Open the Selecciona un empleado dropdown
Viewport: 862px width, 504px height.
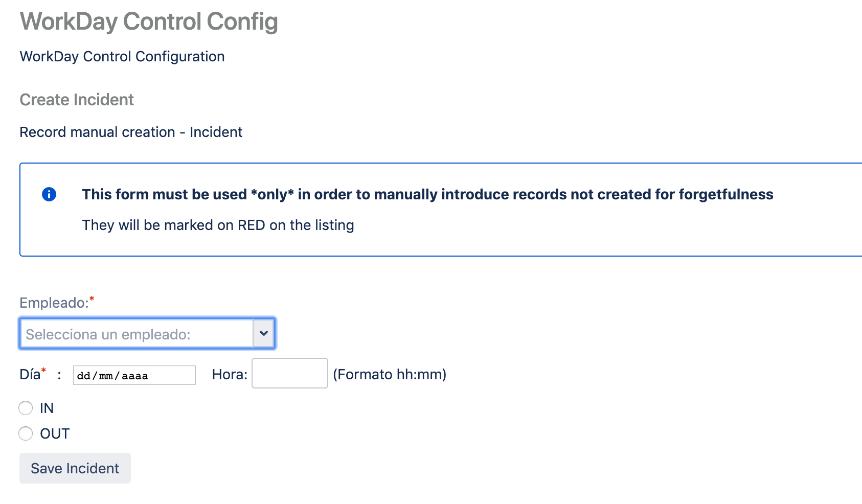pyautogui.click(x=147, y=334)
